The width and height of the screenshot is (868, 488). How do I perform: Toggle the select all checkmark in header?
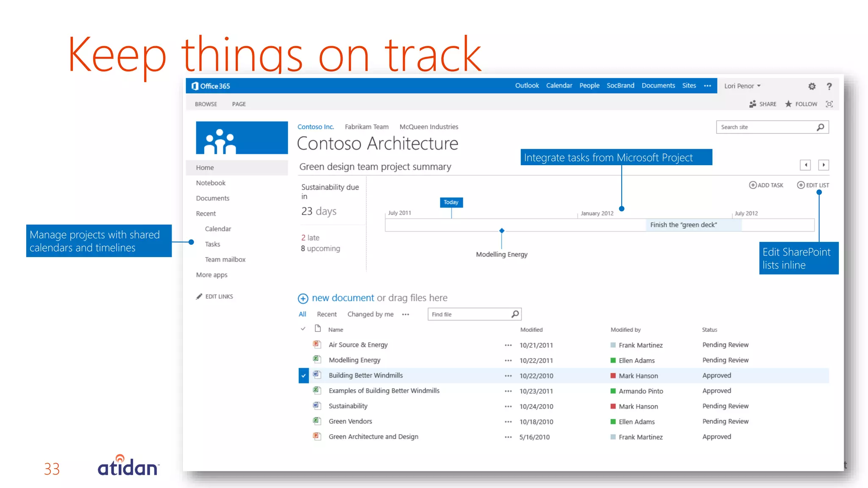pyautogui.click(x=303, y=329)
